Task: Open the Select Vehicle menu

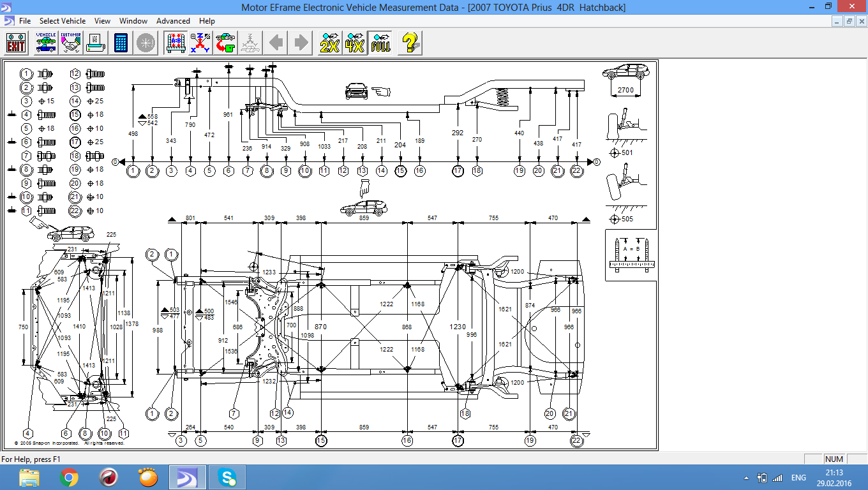Action: (63, 21)
